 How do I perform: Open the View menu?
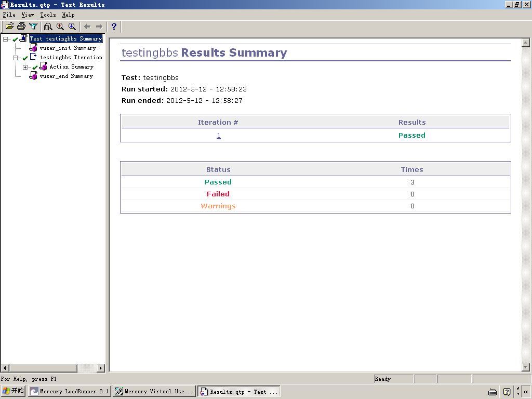tap(28, 15)
